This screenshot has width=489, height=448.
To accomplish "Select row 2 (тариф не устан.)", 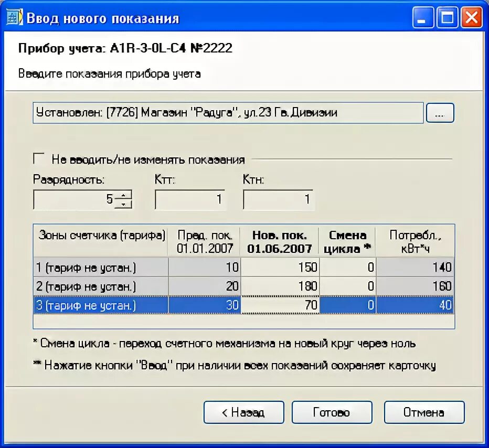I will point(101,286).
